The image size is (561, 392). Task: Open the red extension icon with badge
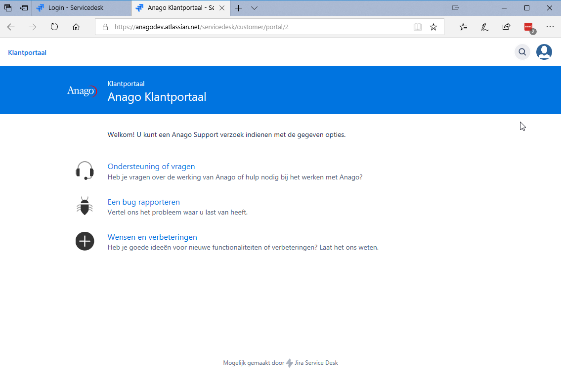pyautogui.click(x=529, y=28)
